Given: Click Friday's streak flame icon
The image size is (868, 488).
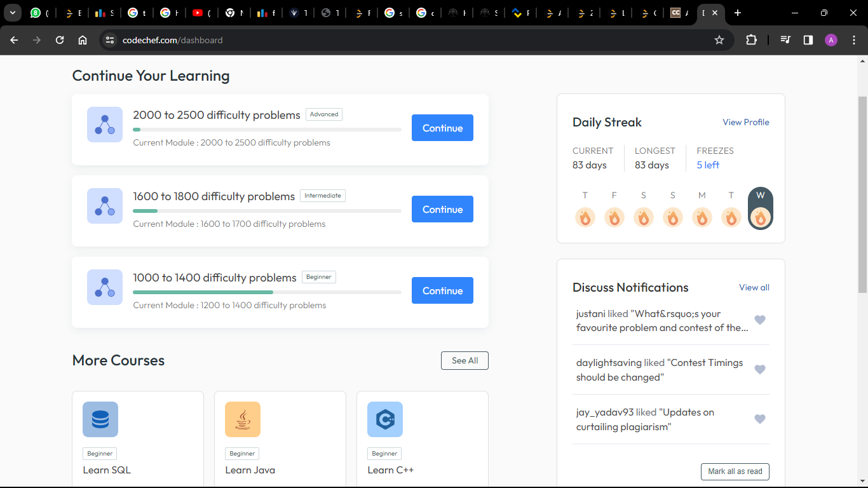Looking at the screenshot, I should click(614, 217).
